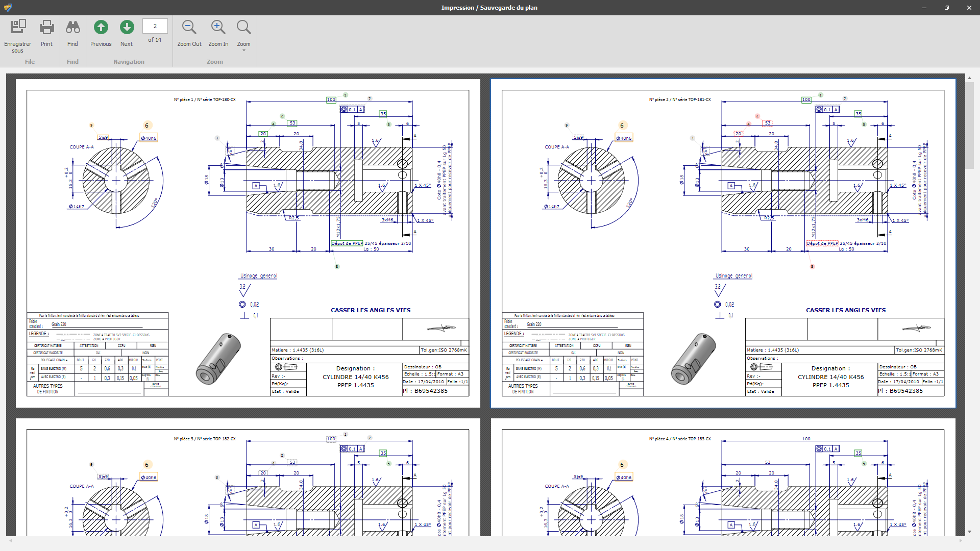Go to the Next page
980x551 pixels.
[x=127, y=27]
